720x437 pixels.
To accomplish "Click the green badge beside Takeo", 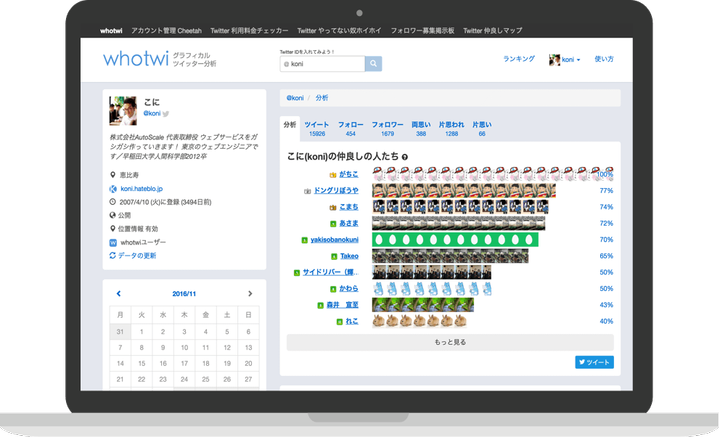I will coord(334,257).
